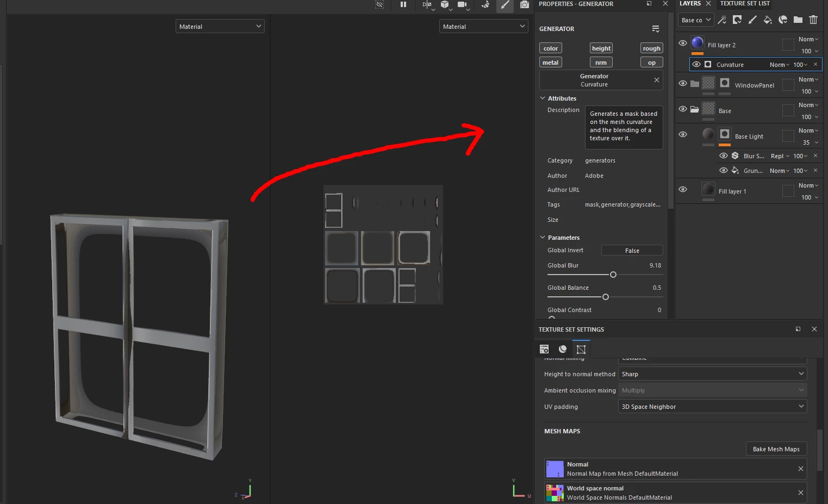Viewport: 828px width, 504px height.
Task: Hide the Curvature generator eye icon
Action: 696,64
